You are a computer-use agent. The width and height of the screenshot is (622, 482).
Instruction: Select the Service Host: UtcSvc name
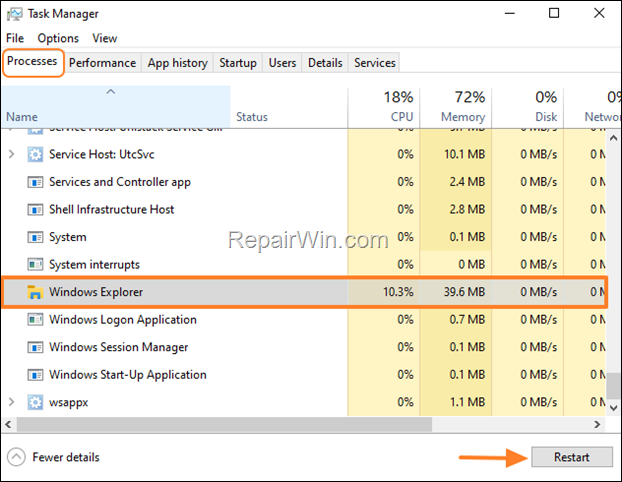pos(102,154)
